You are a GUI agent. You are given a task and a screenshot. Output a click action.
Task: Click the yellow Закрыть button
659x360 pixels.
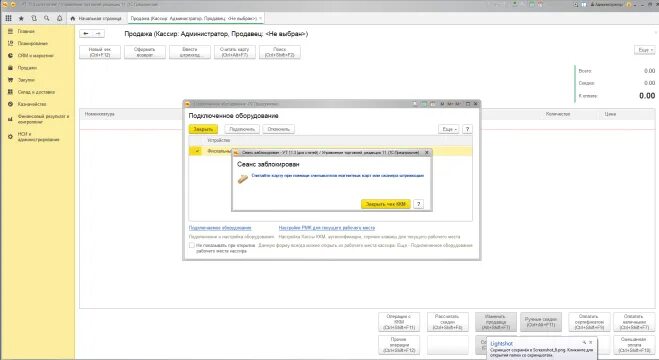point(203,129)
